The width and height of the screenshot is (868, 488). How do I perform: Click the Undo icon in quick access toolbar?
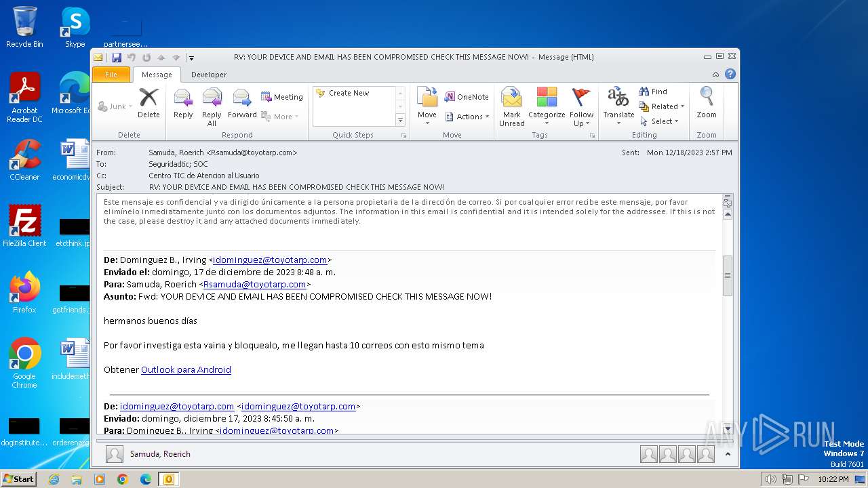coord(132,58)
